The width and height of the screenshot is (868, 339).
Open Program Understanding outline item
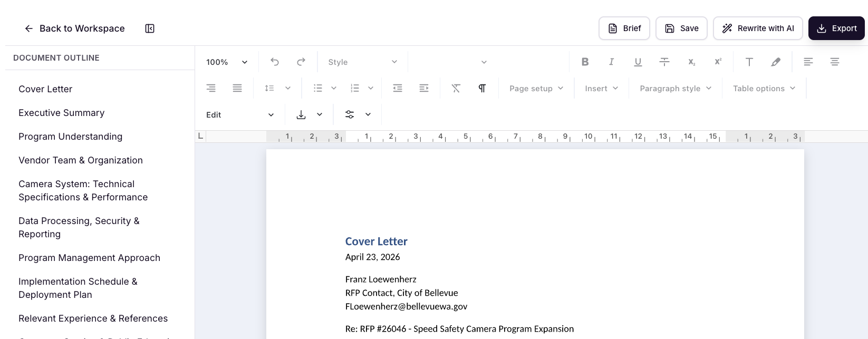point(70,137)
